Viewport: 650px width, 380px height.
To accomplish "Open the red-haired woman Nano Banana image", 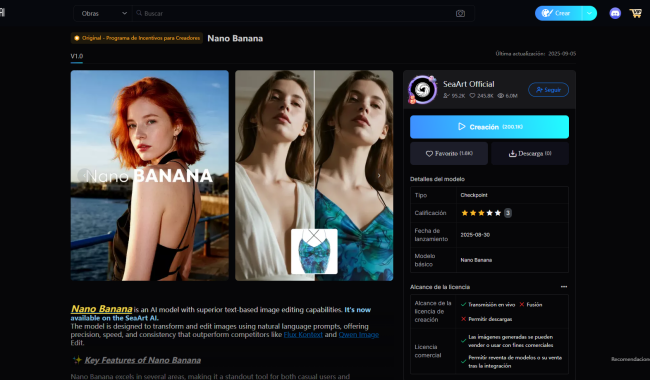I will (150, 175).
